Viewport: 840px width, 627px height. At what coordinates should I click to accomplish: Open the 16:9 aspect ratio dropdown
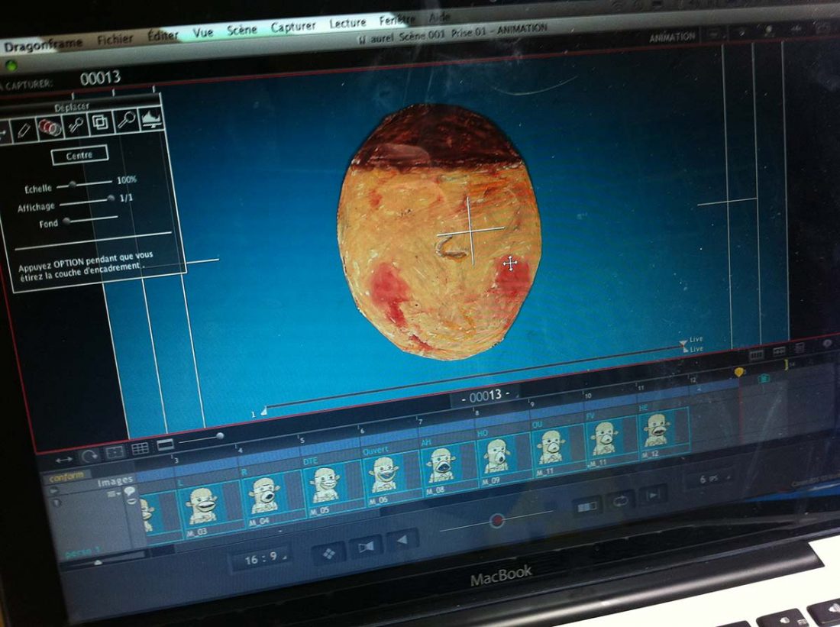pyautogui.click(x=261, y=559)
